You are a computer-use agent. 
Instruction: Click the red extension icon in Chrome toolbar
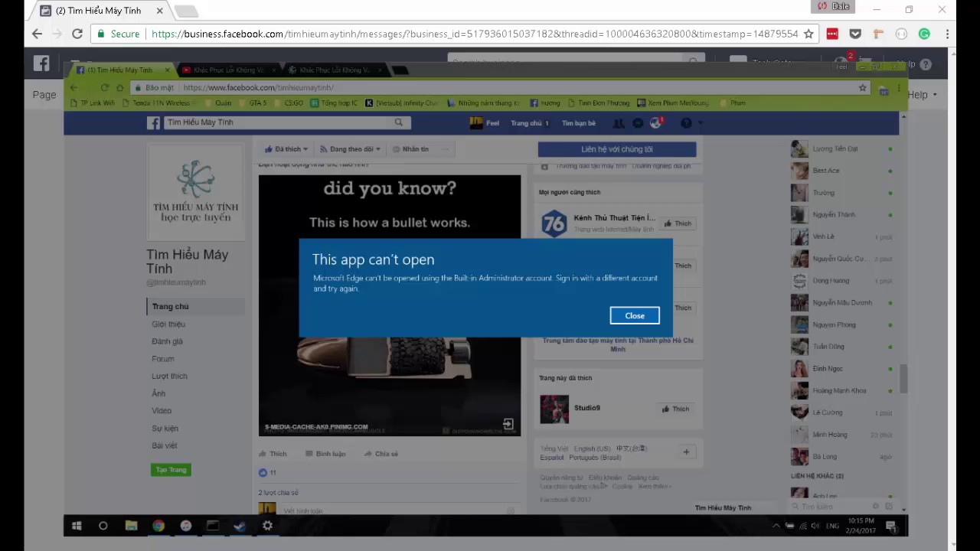click(x=832, y=34)
